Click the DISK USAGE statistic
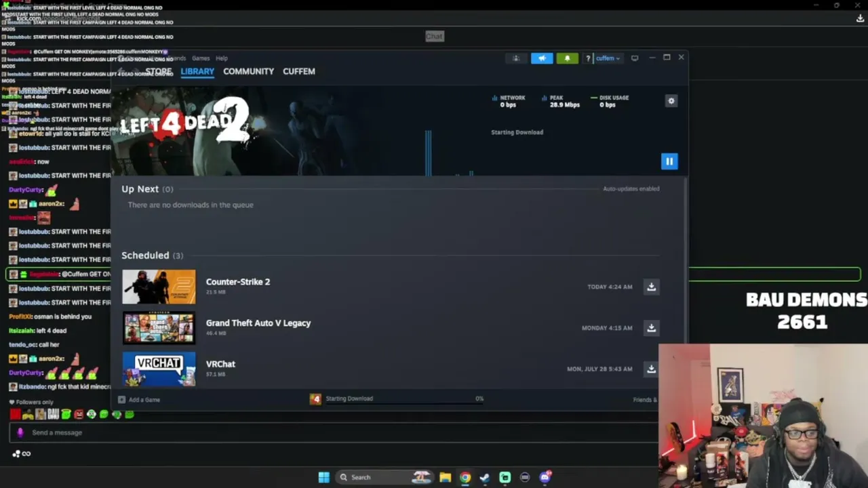Screen dimensions: 868x488 pyautogui.click(x=610, y=101)
